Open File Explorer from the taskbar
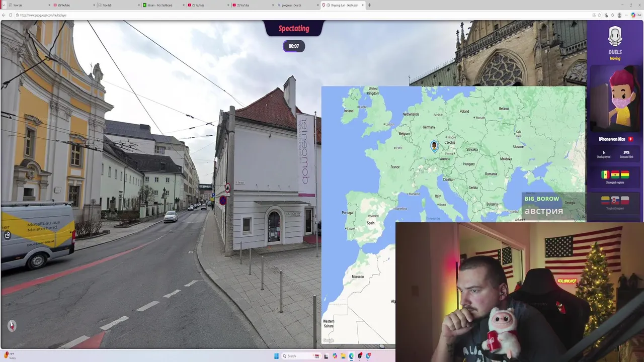This screenshot has width=644, height=362. coord(343,356)
